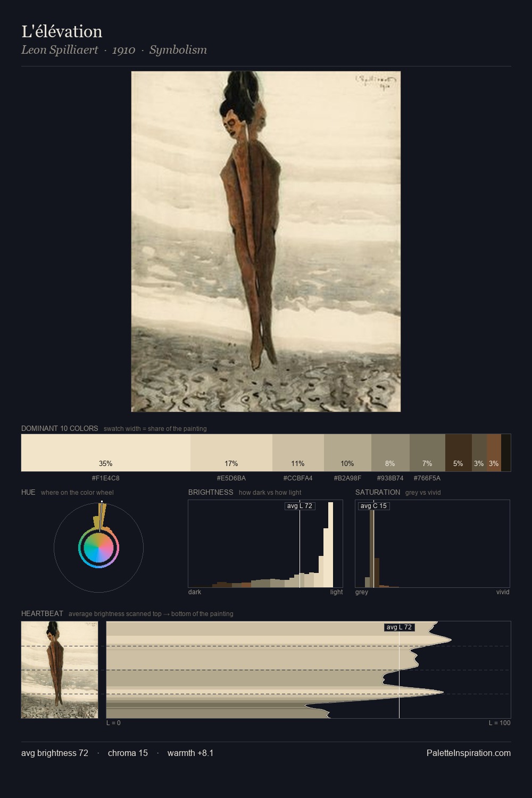Click hex code #CCBFA4
Screen dimensions: 532x798
tap(298, 478)
